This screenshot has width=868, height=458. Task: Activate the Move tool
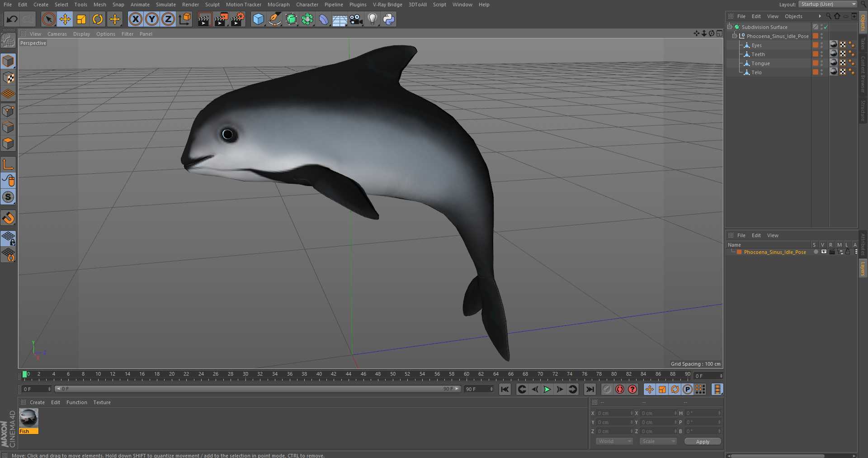click(x=65, y=19)
